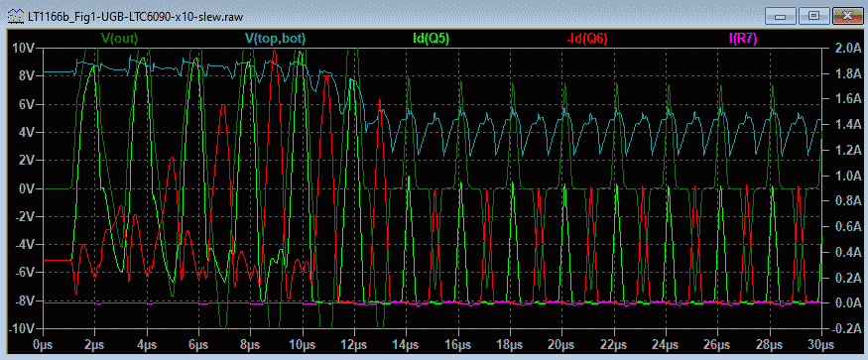
Task: Click the -10V label on left axis
Action: 21,328
